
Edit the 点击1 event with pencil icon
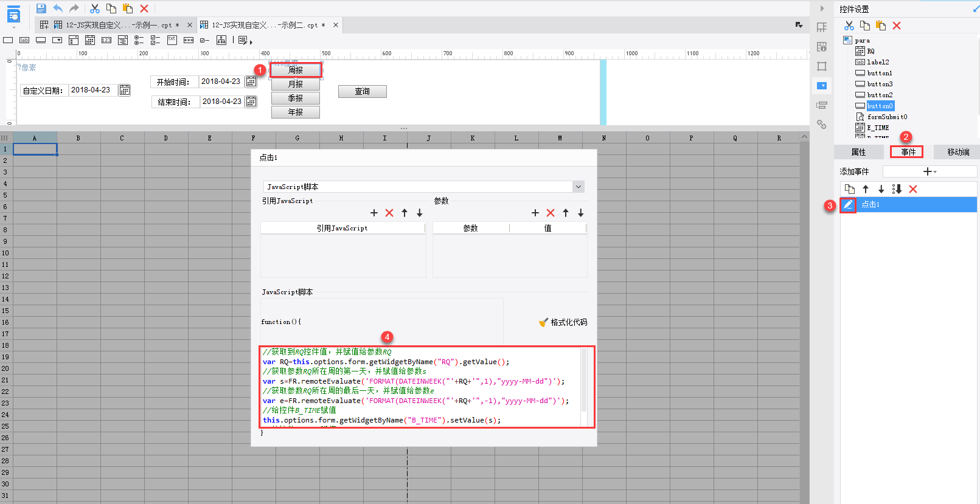(x=848, y=205)
